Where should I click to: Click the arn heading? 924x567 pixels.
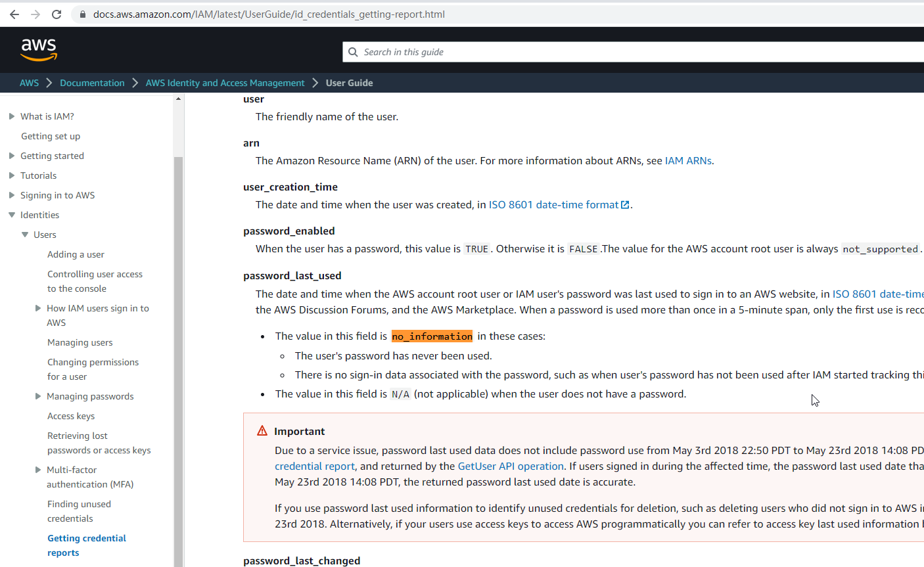point(251,143)
